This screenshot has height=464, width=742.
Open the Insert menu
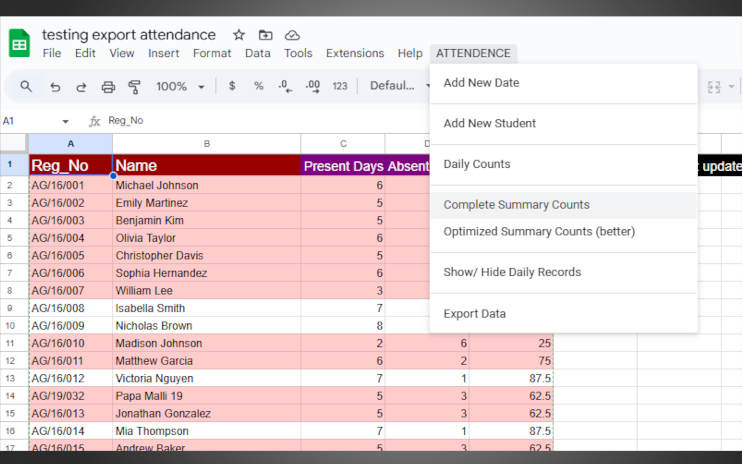164,53
